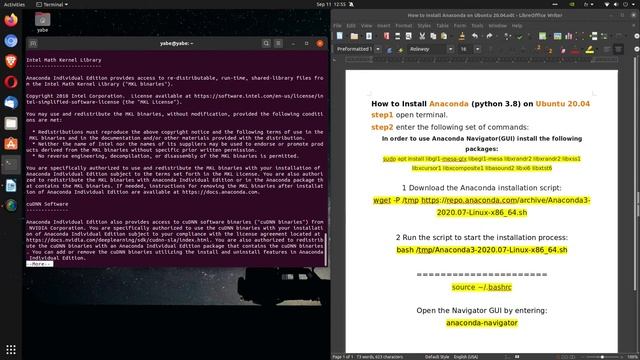Click the Default Style status bar entry
This screenshot has height=360, width=640.
tap(437, 357)
